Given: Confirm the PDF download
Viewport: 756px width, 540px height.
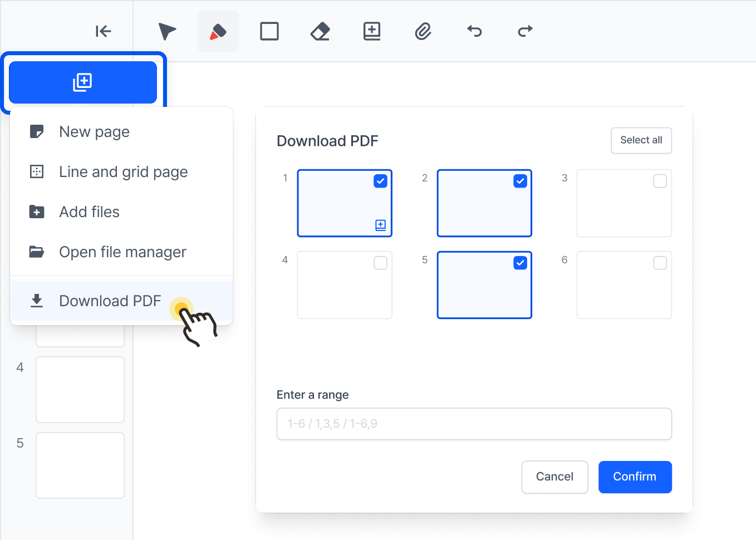Looking at the screenshot, I should [x=635, y=477].
